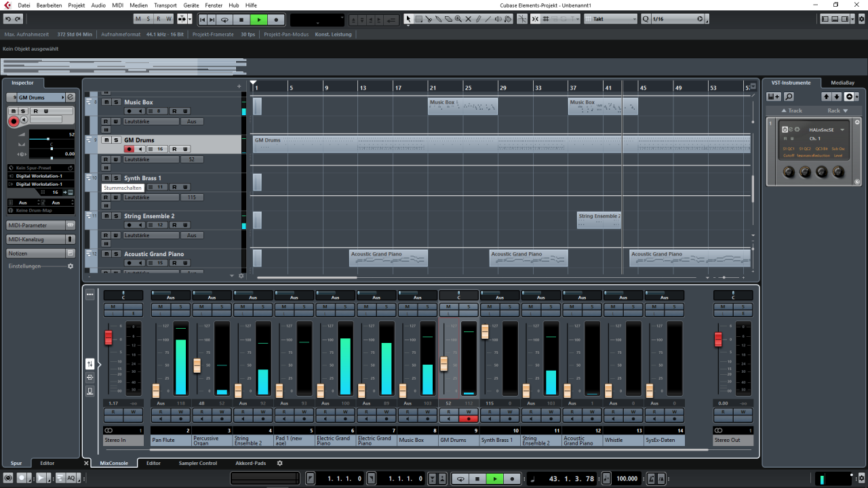868x488 pixels.
Task: Click the Undo arrow in the top toolbar
Action: 7,19
